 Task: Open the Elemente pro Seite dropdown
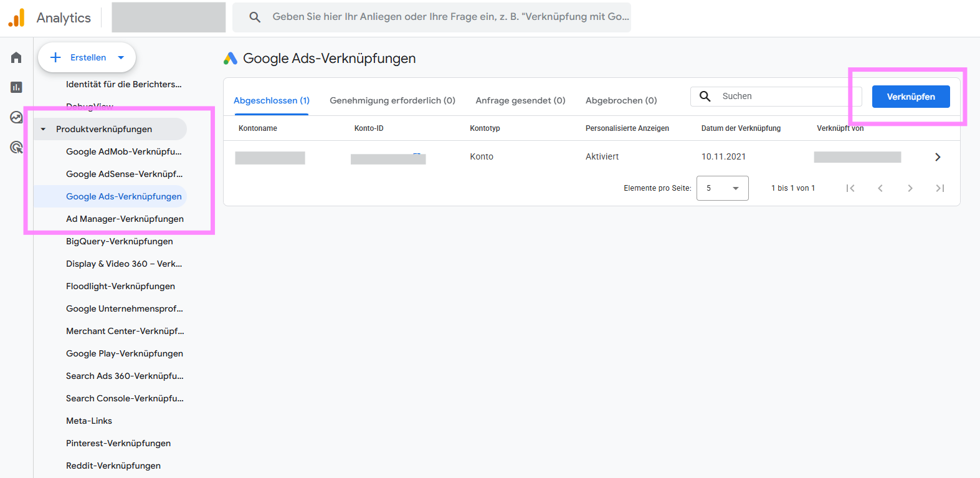coord(723,188)
